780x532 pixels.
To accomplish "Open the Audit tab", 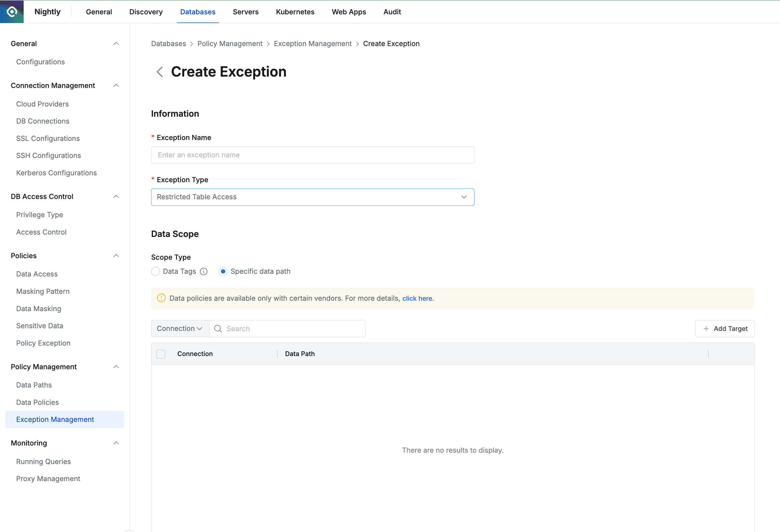I will tap(392, 12).
